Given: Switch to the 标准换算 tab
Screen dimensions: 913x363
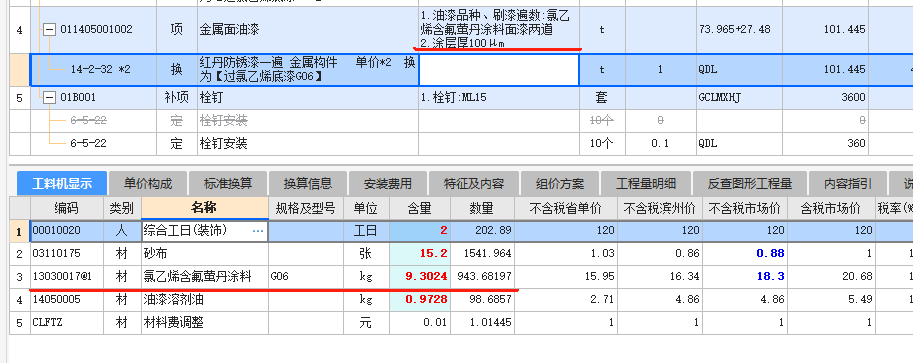Looking at the screenshot, I should [228, 184].
